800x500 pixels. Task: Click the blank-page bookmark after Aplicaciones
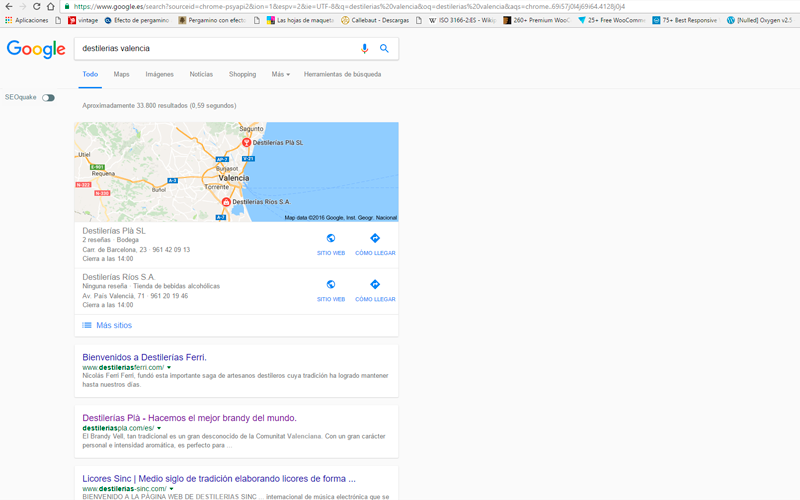click(58, 20)
